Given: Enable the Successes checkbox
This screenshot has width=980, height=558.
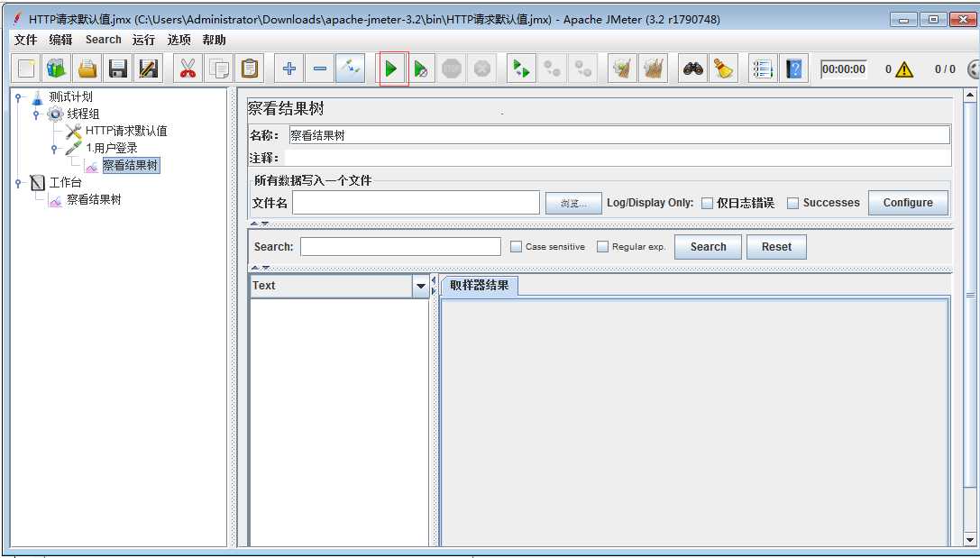Looking at the screenshot, I should tap(792, 203).
